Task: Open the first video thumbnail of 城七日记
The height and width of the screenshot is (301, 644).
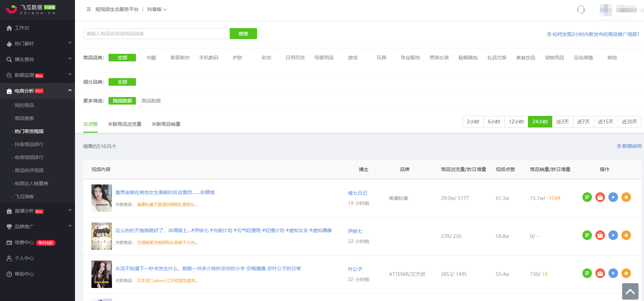Action: [101, 198]
